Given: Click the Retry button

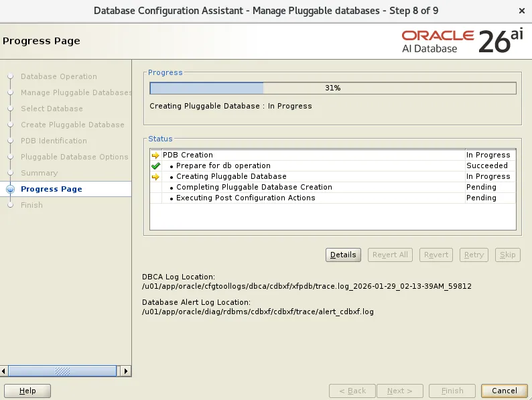Looking at the screenshot, I should (x=474, y=255).
